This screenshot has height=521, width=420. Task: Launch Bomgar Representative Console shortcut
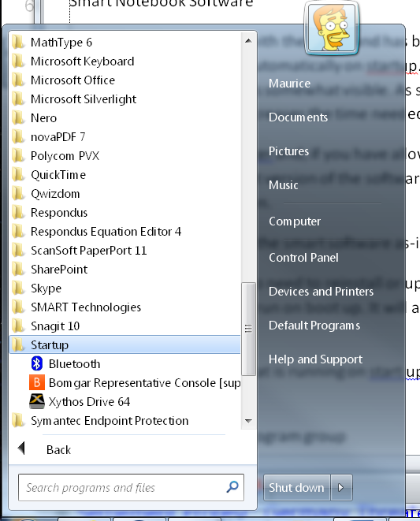125,383
